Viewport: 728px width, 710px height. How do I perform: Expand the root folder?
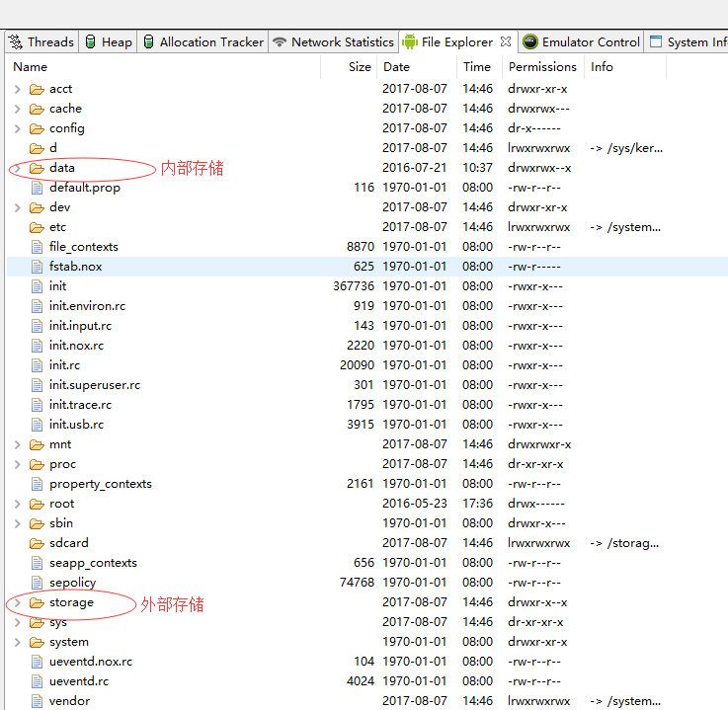point(18,504)
